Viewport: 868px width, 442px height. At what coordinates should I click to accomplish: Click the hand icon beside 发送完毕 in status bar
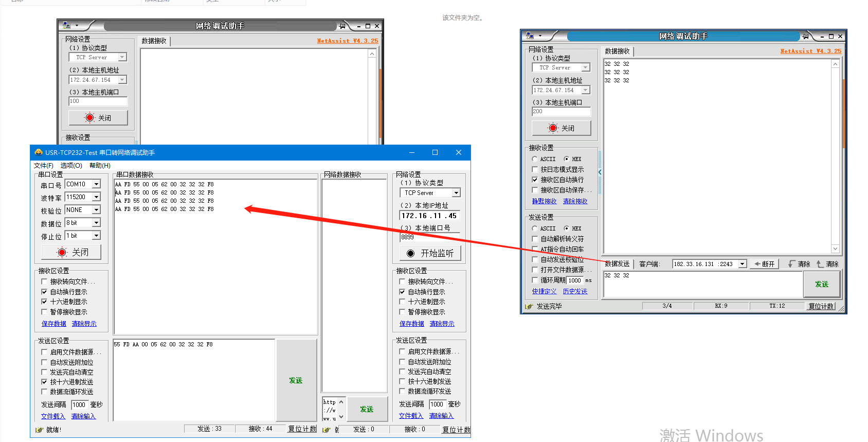coord(529,306)
